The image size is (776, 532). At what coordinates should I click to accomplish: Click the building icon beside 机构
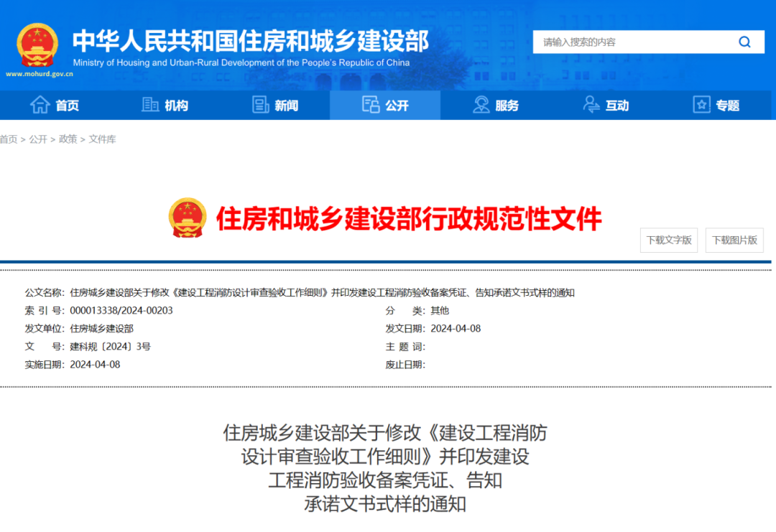coord(150,105)
